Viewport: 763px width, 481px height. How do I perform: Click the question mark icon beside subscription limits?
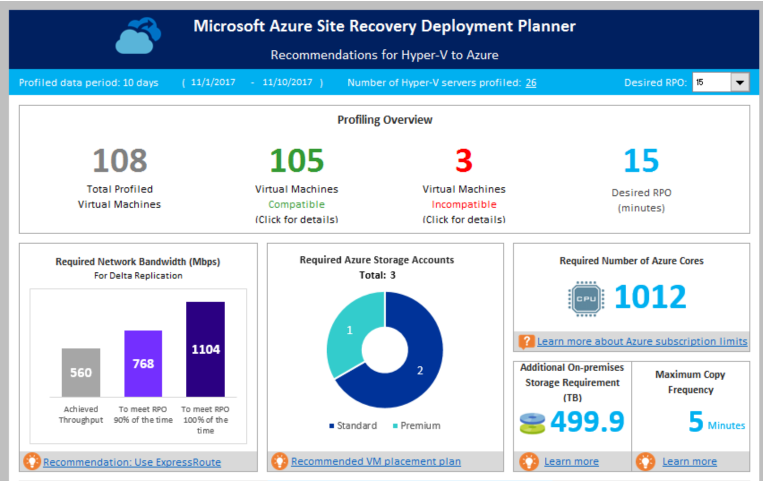coord(526,342)
